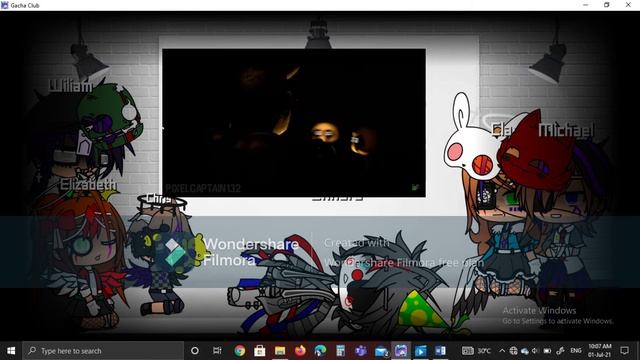Open network globe icon in tray
The width and height of the screenshot is (640, 360).
coord(513,351)
